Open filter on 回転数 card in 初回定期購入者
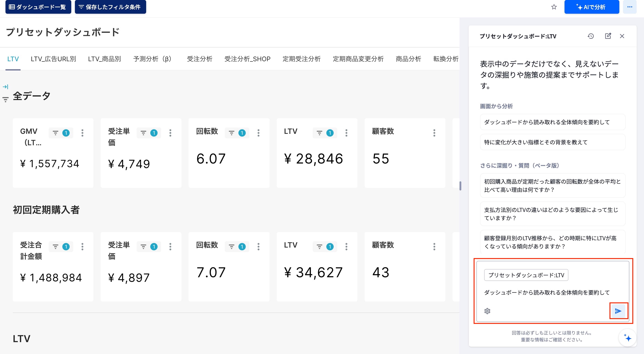644x354 pixels. pyautogui.click(x=237, y=246)
